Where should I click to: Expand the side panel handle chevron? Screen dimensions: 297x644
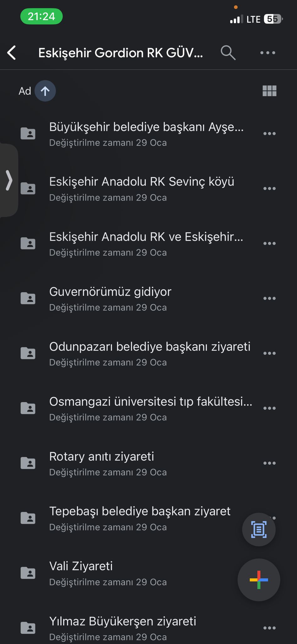(9, 180)
